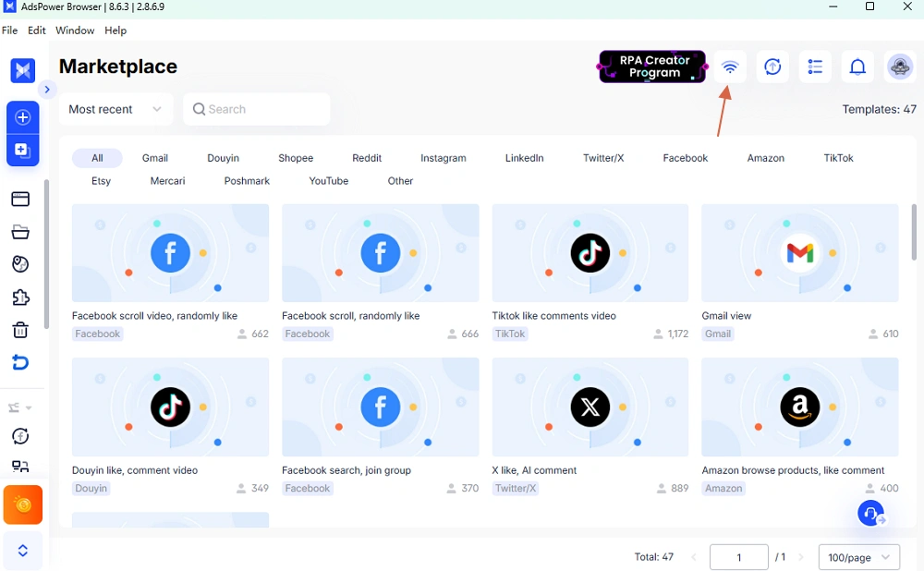
Task: Open the Facebook sync icon in the sidebar
Action: (20, 436)
